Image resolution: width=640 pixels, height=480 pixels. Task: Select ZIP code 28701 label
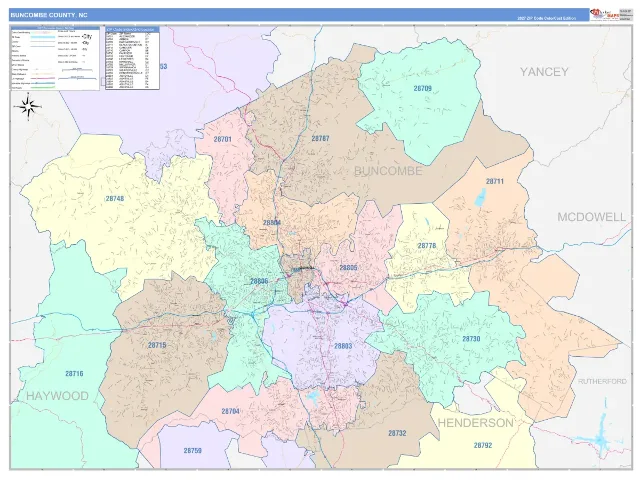(222, 139)
